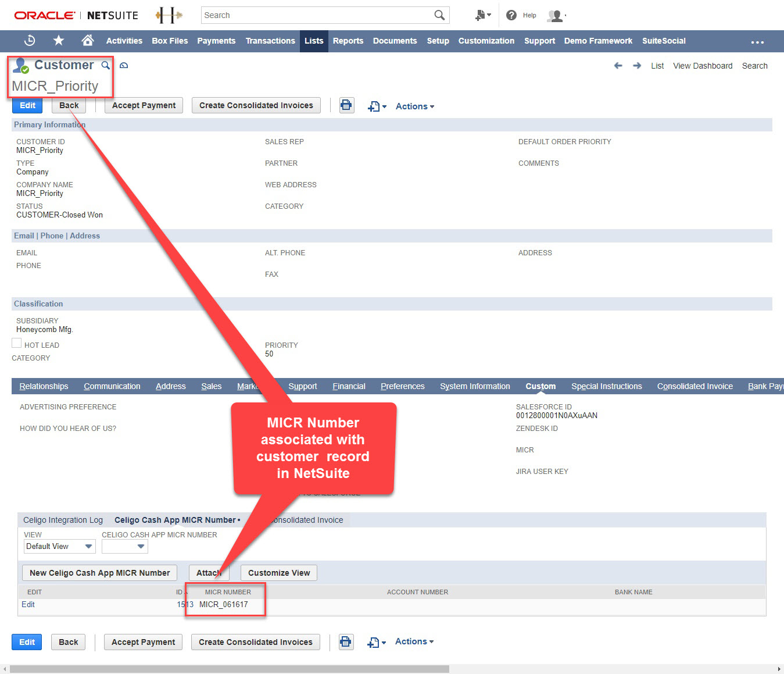Open the Setup menu
Screen dimensions: 784x674
click(438, 41)
